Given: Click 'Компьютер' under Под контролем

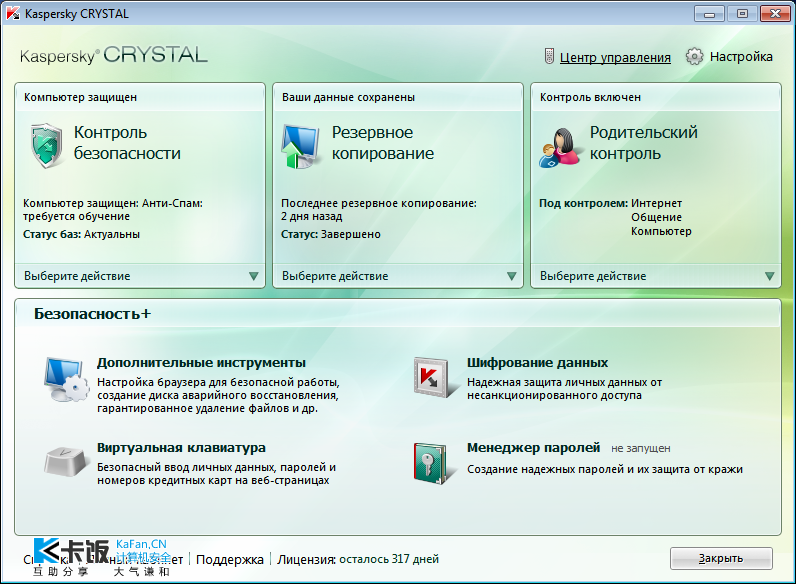Looking at the screenshot, I should 661,231.
